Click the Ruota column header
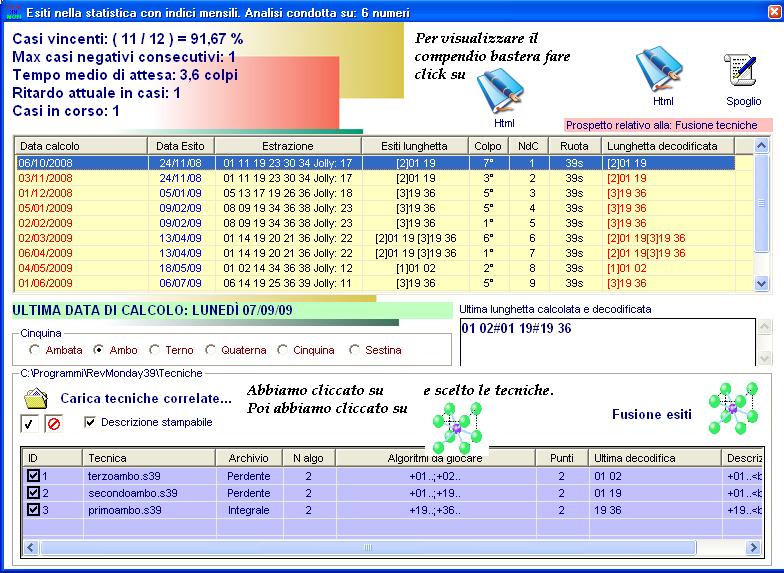This screenshot has width=784, height=573. pos(574,146)
